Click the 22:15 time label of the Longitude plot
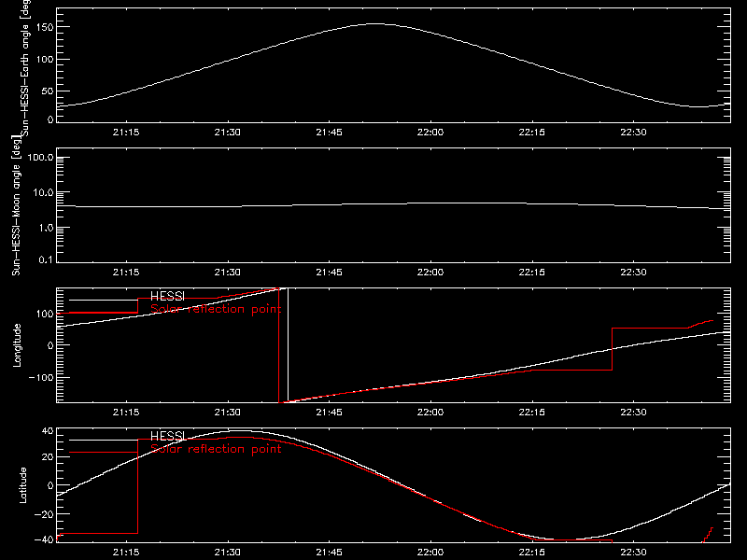 coord(532,413)
